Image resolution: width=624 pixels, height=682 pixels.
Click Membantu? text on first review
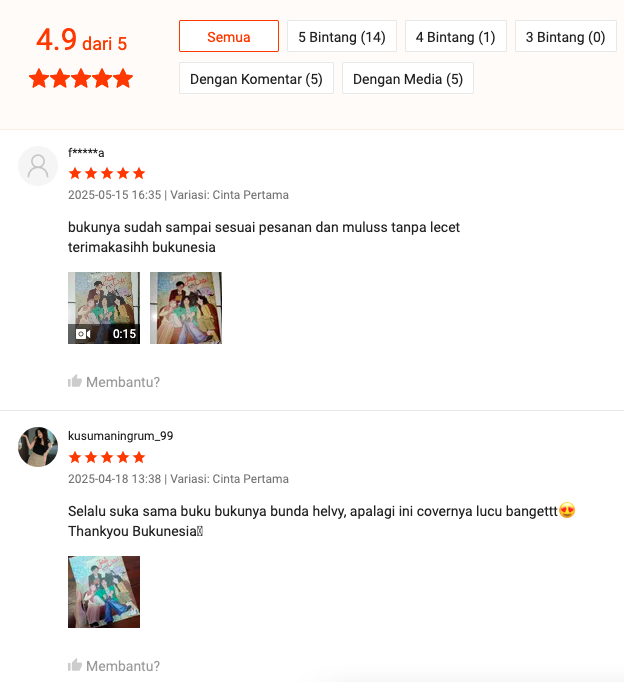click(x=123, y=382)
